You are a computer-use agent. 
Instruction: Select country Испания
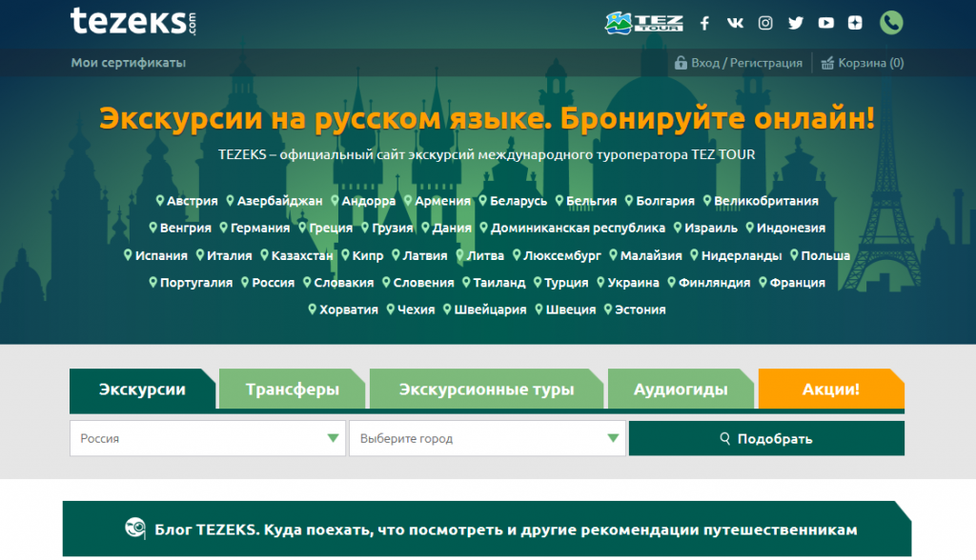point(161,256)
